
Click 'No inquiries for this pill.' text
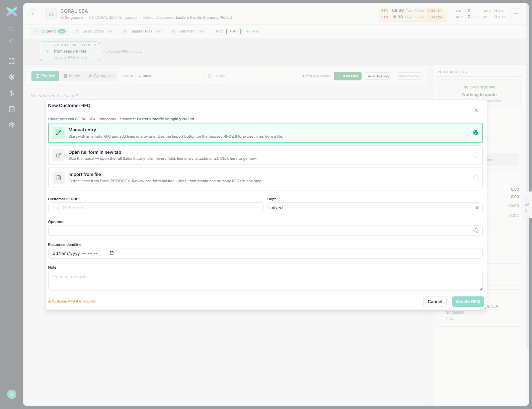click(55, 96)
